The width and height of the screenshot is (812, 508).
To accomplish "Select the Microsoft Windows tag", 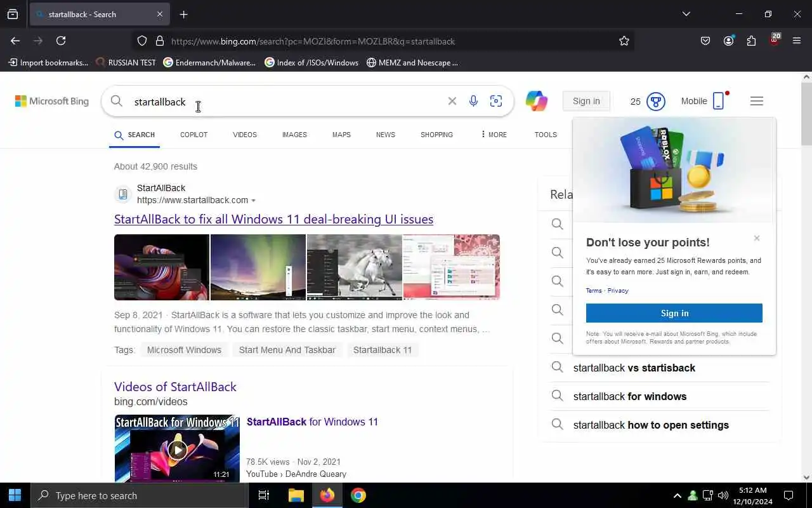I will [184, 350].
